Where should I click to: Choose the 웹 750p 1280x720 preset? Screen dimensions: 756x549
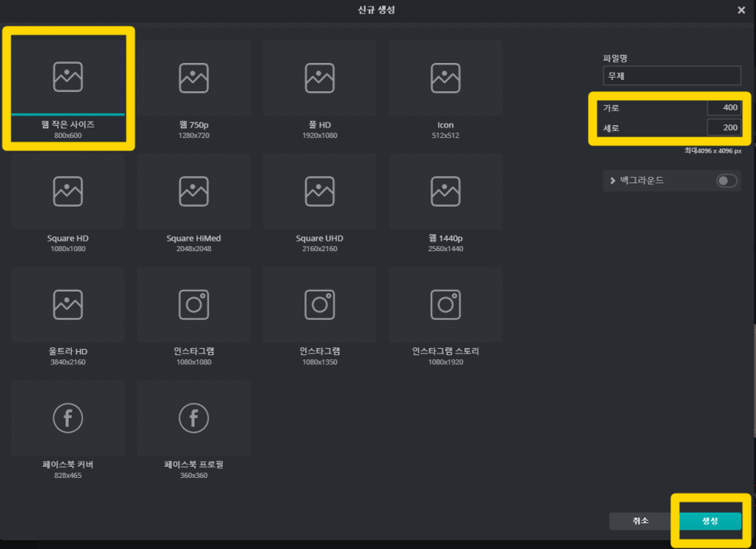(x=194, y=90)
